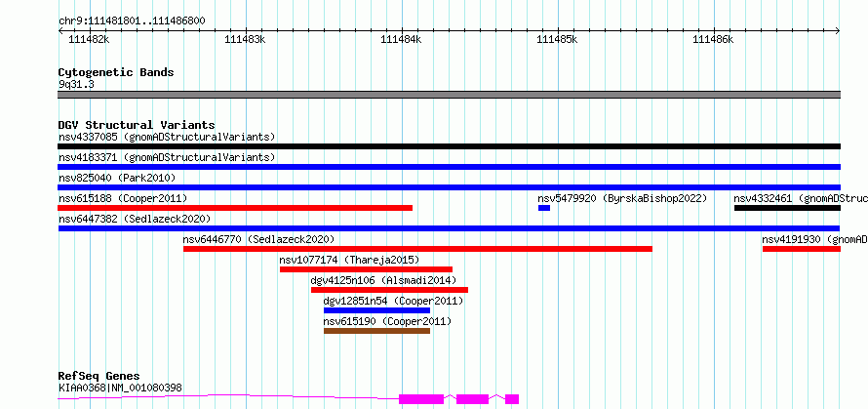Screen dimensions: 868x409
Task: Click the chr9:111481801..111486800 coordinate text
Action: point(132,20)
